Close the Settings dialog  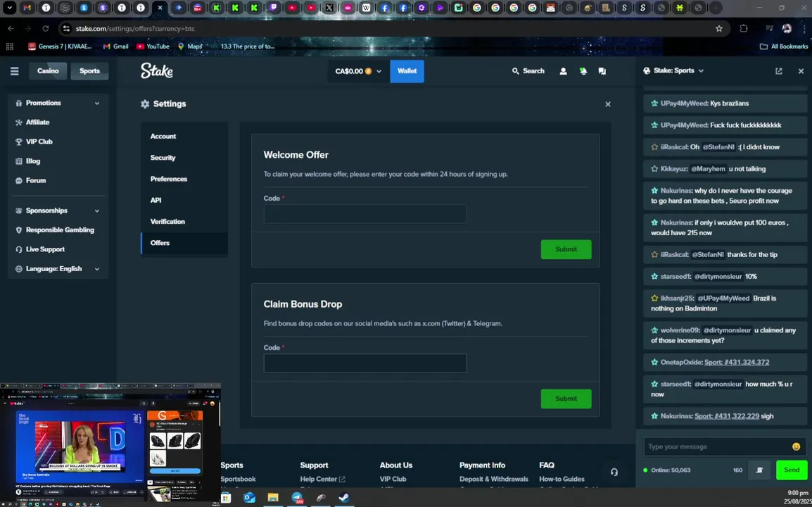click(x=608, y=104)
